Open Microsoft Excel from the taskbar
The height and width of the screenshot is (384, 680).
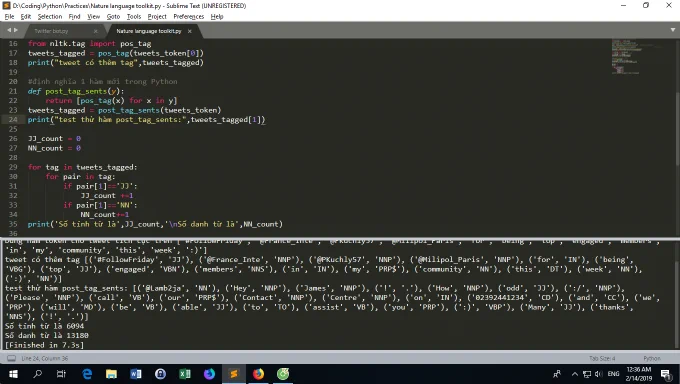[x=185, y=374]
